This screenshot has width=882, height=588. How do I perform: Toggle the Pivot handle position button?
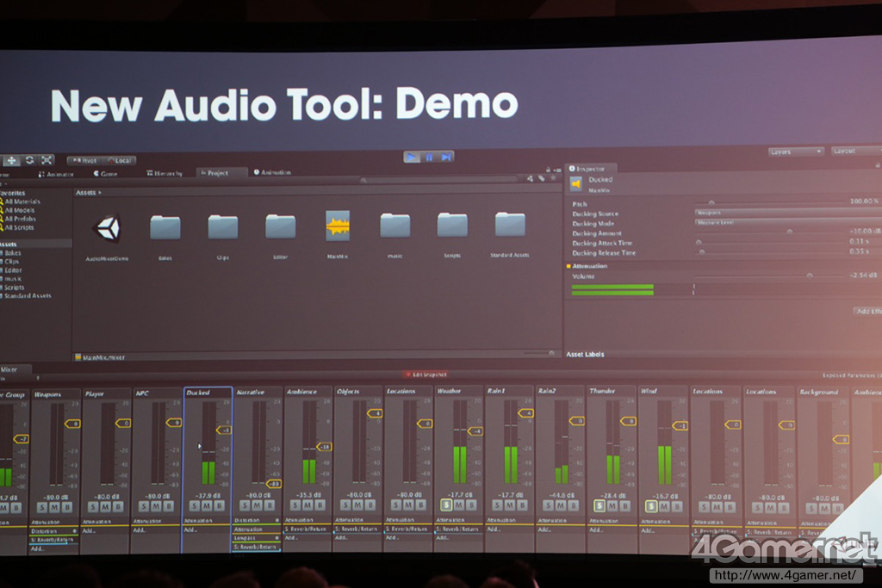[84, 161]
